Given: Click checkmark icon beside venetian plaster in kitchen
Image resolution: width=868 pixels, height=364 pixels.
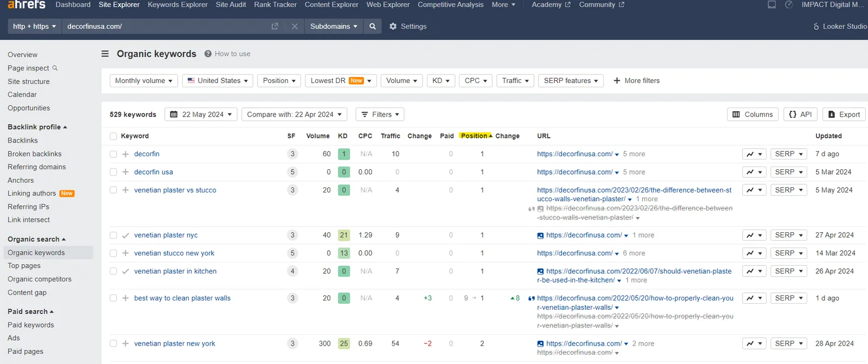Looking at the screenshot, I should click(x=125, y=271).
